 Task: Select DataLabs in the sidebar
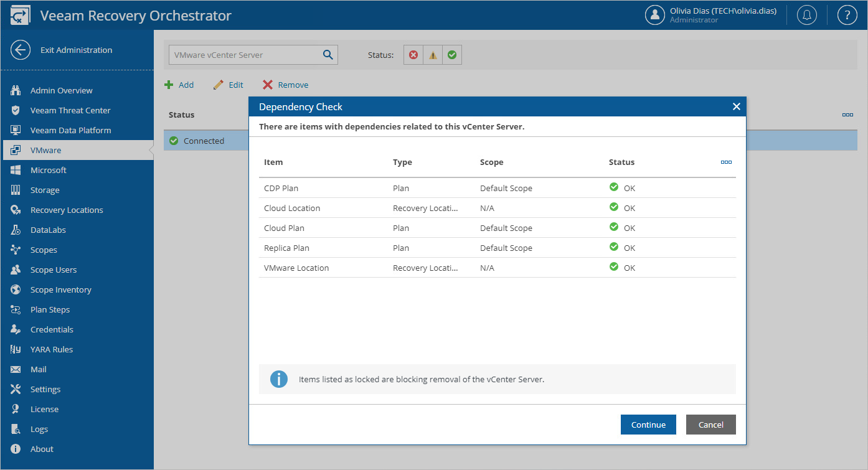pyautogui.click(x=48, y=230)
